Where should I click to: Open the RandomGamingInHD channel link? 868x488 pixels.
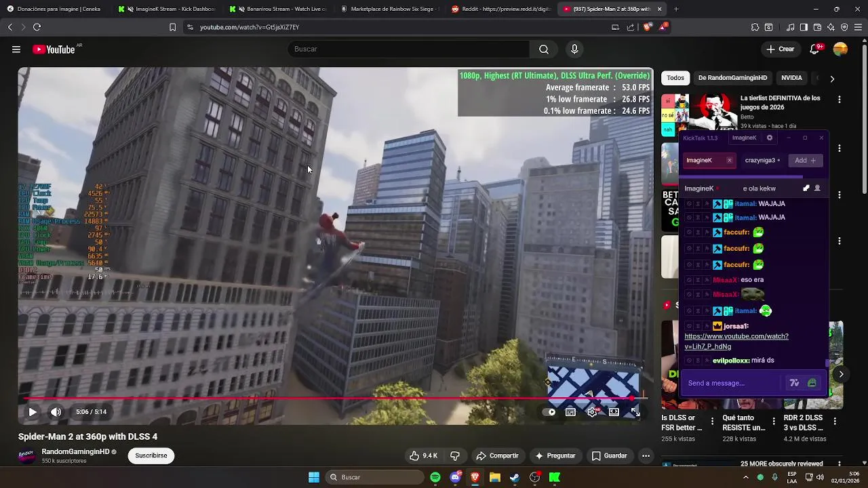[75, 451]
